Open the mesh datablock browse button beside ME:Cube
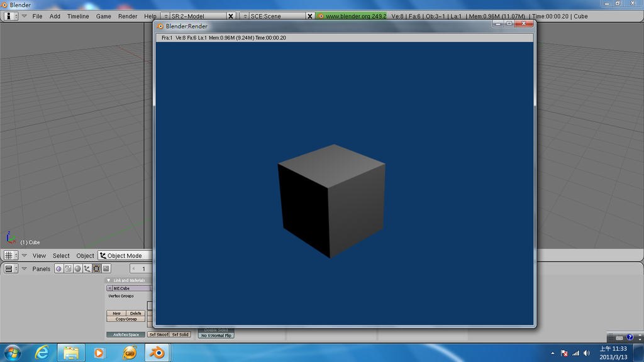This screenshot has height=362, width=644. 109,288
